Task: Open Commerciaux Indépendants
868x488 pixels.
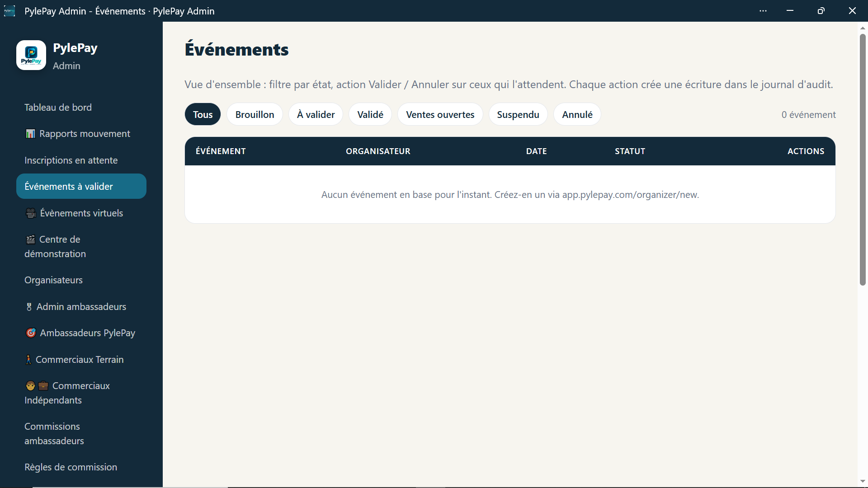Action: (81, 393)
